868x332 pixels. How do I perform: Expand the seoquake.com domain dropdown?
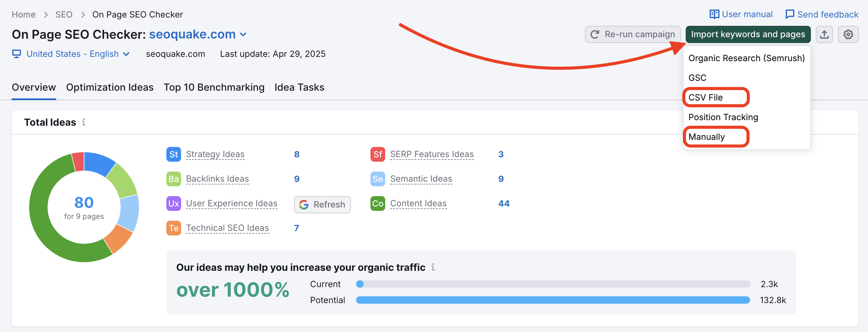click(x=244, y=34)
